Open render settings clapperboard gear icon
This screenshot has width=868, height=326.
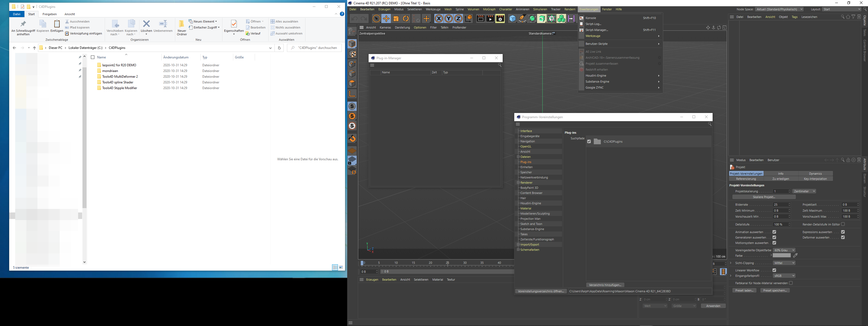point(500,19)
